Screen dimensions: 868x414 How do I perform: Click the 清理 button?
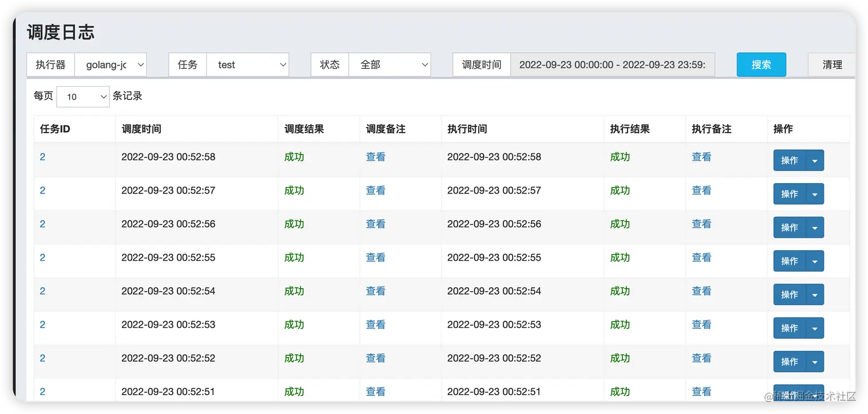click(832, 65)
